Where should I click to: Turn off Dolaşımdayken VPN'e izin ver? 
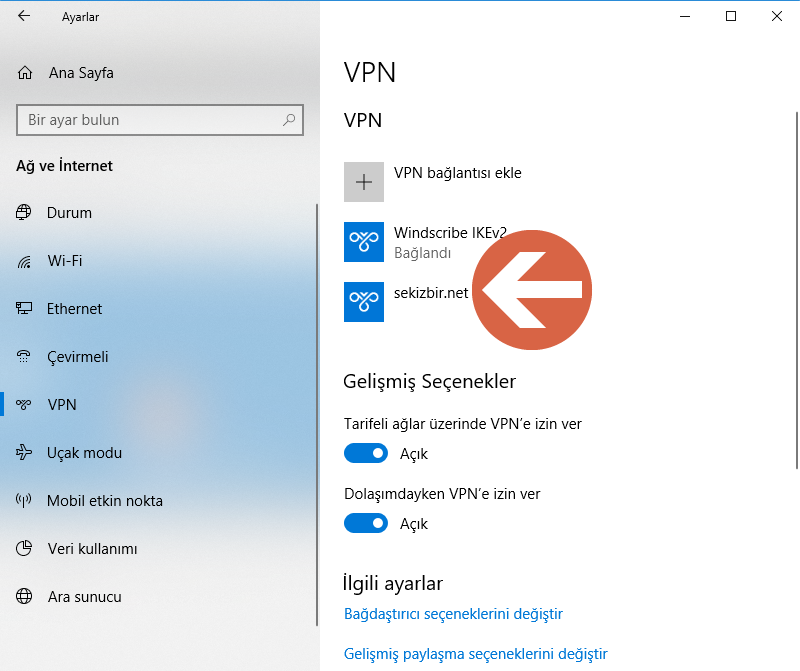click(x=366, y=523)
